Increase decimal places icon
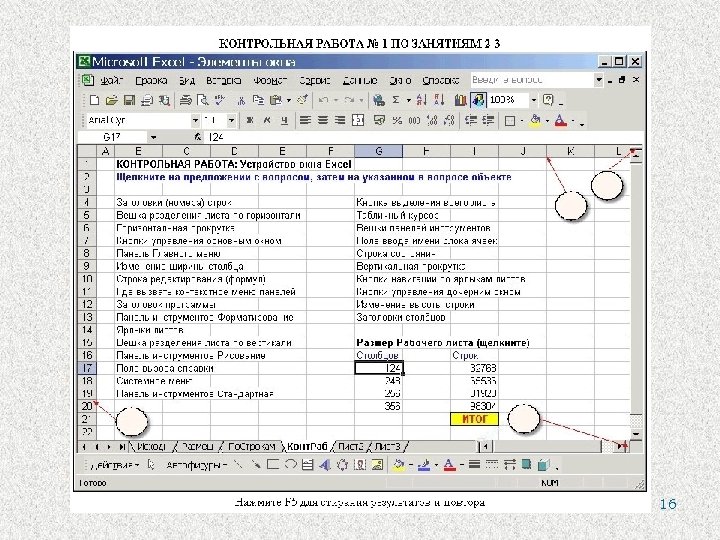720x540 pixels. (x=432, y=120)
